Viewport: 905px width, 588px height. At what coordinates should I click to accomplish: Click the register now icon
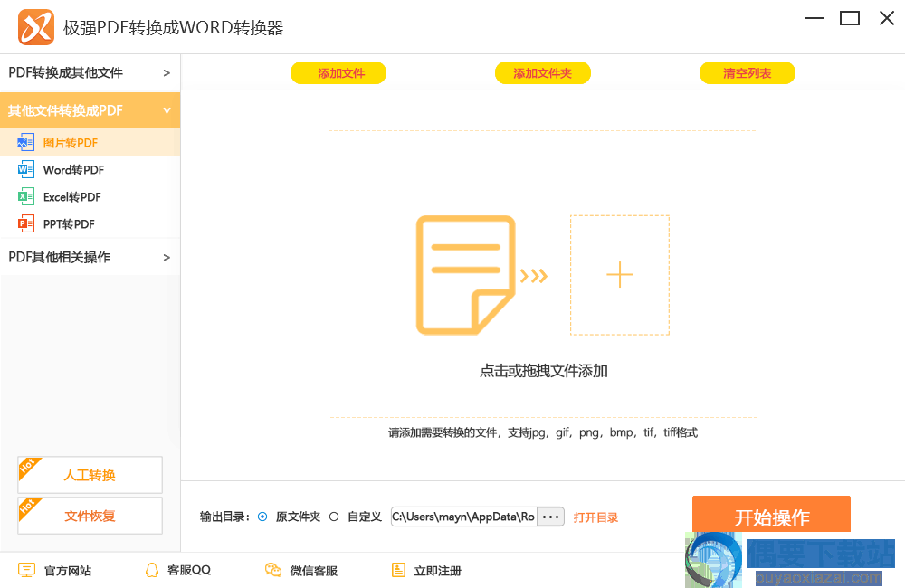[398, 570]
